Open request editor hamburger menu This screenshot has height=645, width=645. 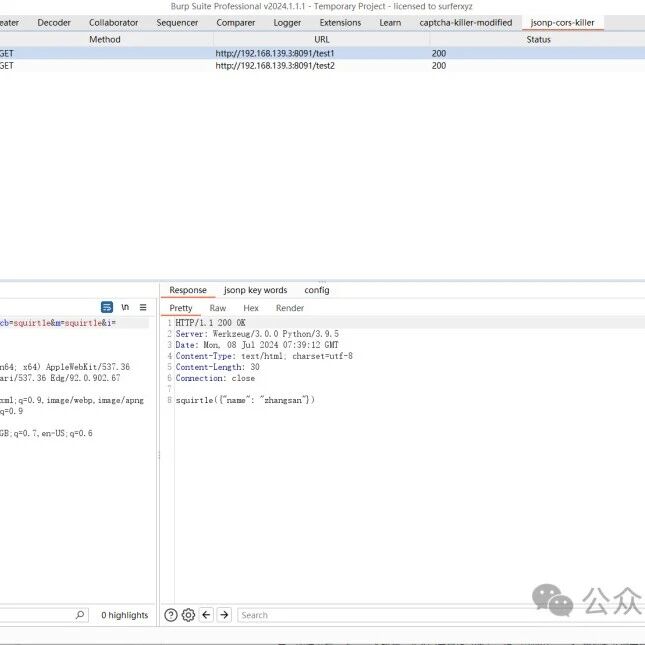point(143,307)
